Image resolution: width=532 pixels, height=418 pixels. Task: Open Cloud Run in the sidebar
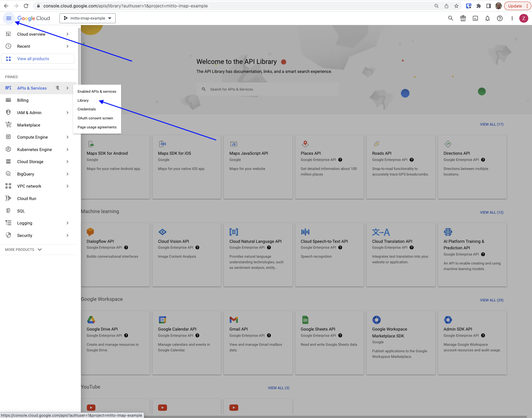(27, 198)
